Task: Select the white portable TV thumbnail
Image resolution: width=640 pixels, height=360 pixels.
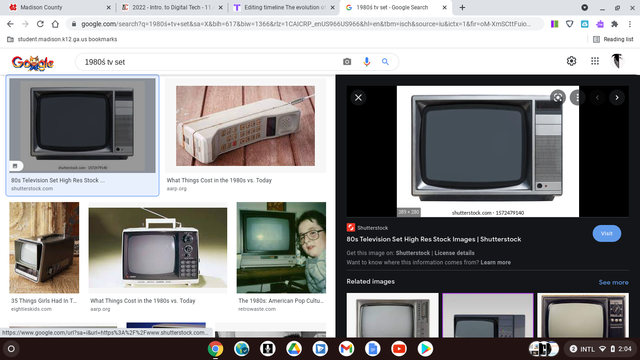Action: (x=158, y=248)
